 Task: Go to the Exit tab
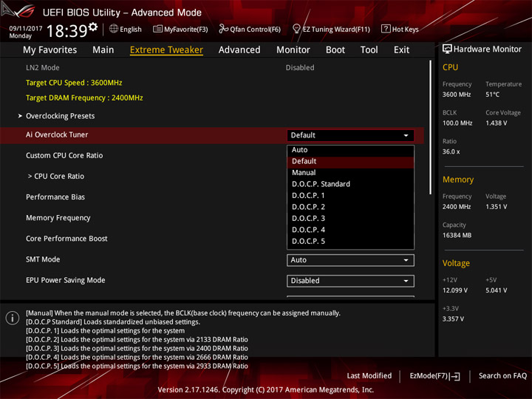(401, 50)
